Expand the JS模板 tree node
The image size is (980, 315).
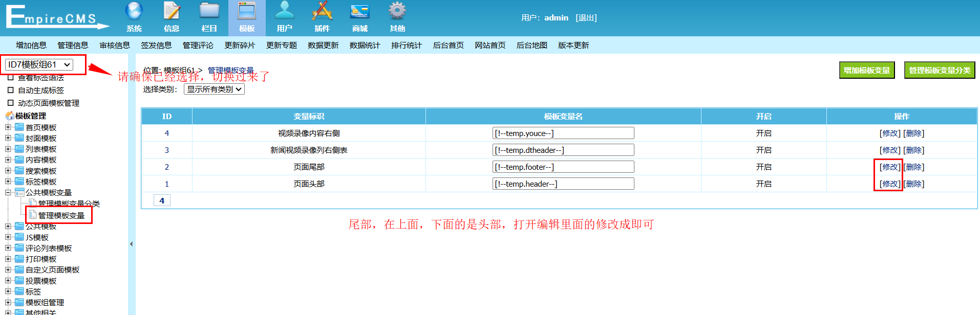click(x=8, y=237)
